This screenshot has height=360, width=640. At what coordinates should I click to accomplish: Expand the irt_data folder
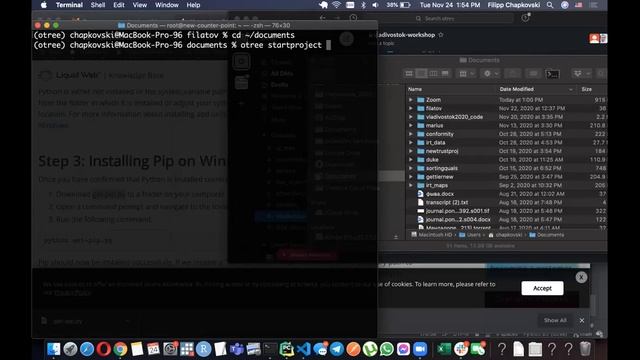tap(411, 142)
